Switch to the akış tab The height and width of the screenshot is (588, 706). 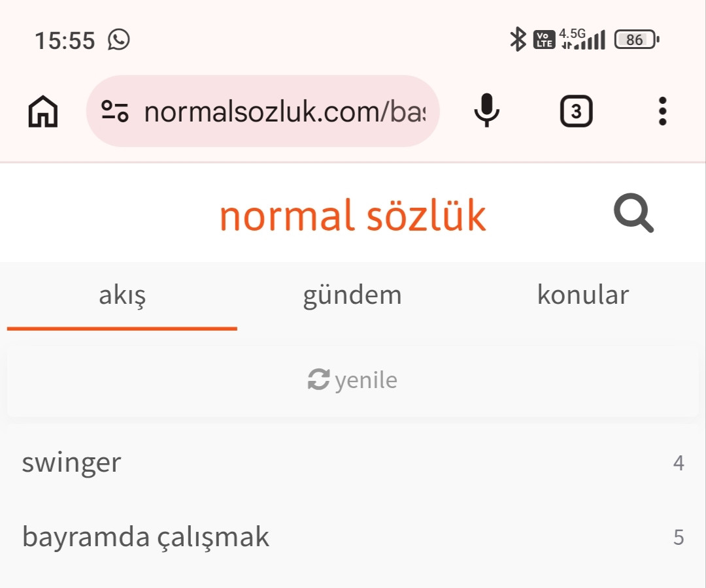[x=122, y=295]
